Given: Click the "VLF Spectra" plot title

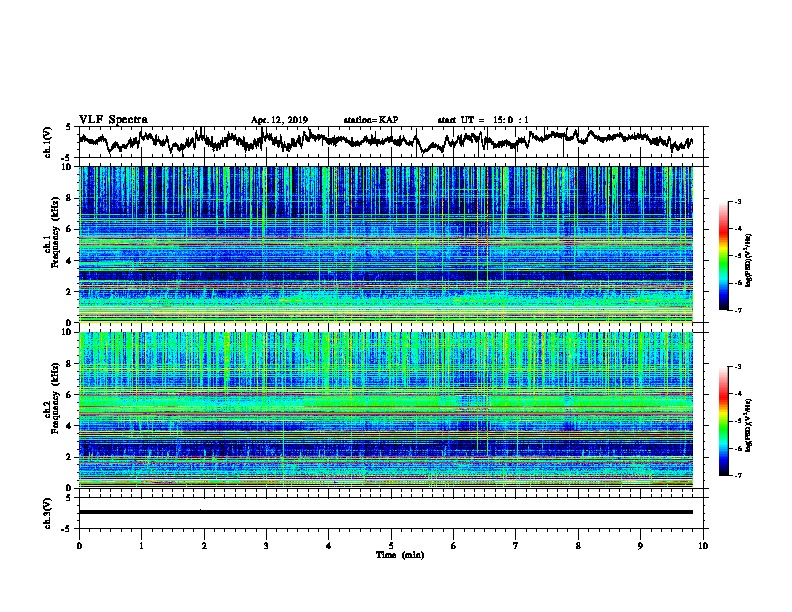Looking at the screenshot, I should 113,120.
